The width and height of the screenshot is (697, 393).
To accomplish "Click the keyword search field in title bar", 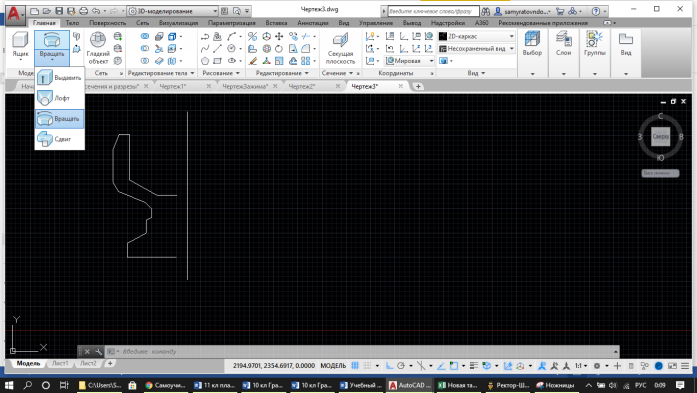I will pos(433,11).
